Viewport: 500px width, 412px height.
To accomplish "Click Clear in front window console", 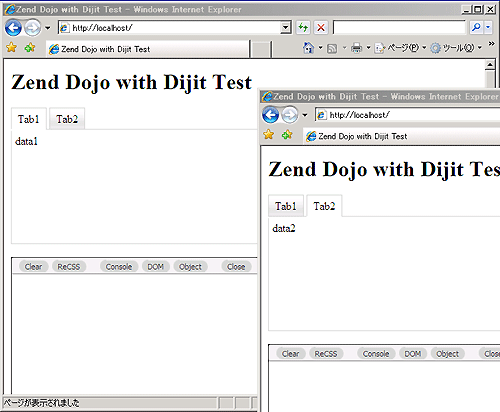I will coord(291,354).
